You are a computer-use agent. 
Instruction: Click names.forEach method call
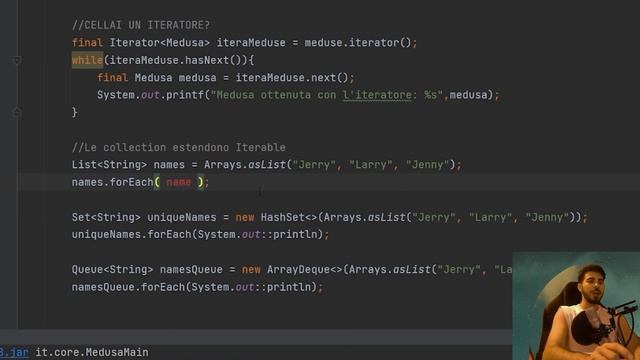pos(112,182)
